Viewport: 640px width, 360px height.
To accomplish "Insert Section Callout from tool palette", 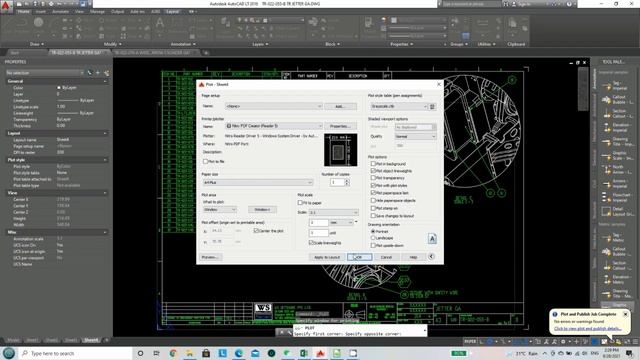I will point(617,113).
